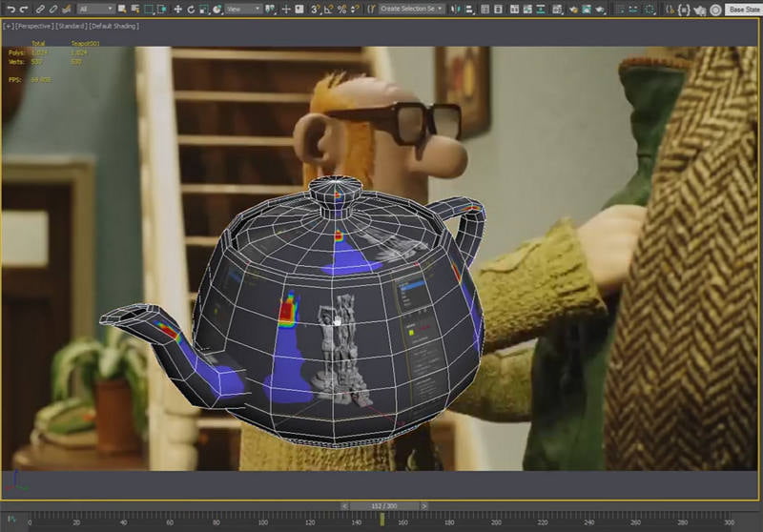This screenshot has width=763, height=532.
Task: Click the circle icon left of Base State
Action: [715, 10]
